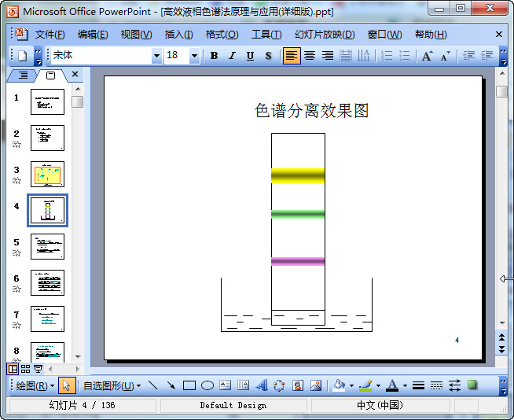
Task: Switch to Slide Sorter view icon
Action: [x=25, y=369]
